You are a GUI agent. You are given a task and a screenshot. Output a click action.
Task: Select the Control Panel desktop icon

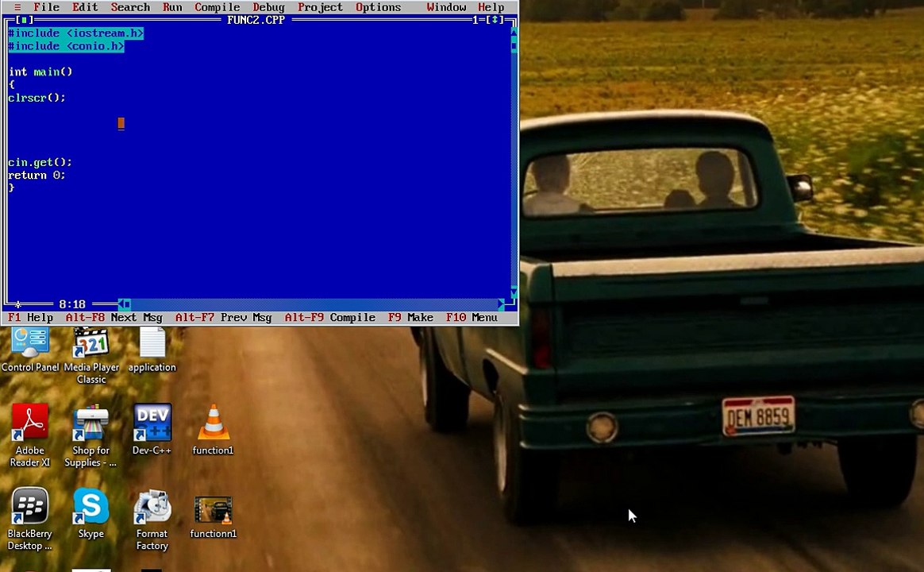click(30, 350)
